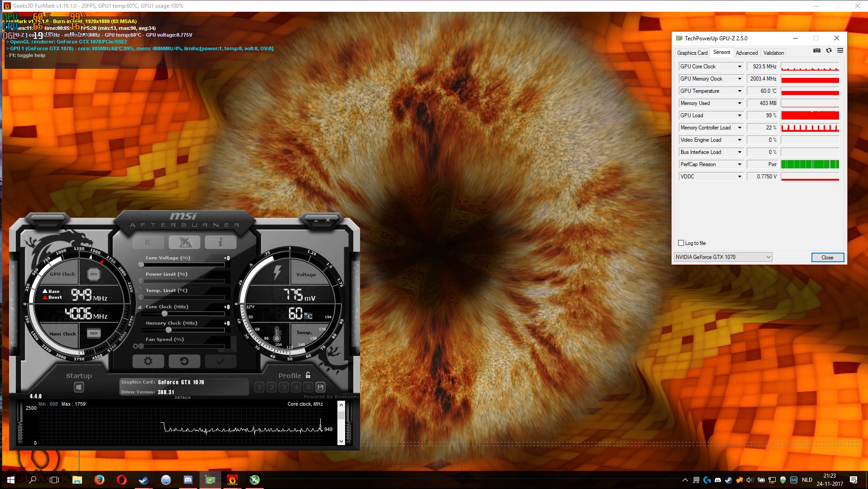Click the fan speed user-define gear icon

(135, 346)
